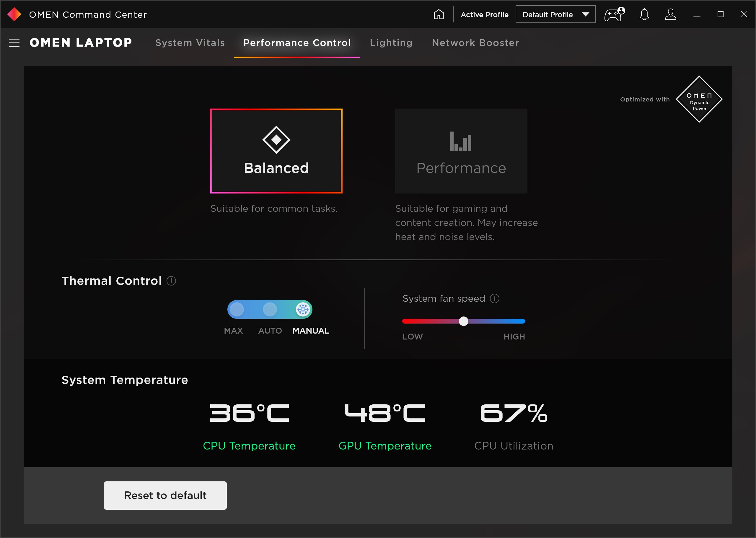The image size is (756, 538).
Task: Open the user account icon
Action: tap(670, 14)
